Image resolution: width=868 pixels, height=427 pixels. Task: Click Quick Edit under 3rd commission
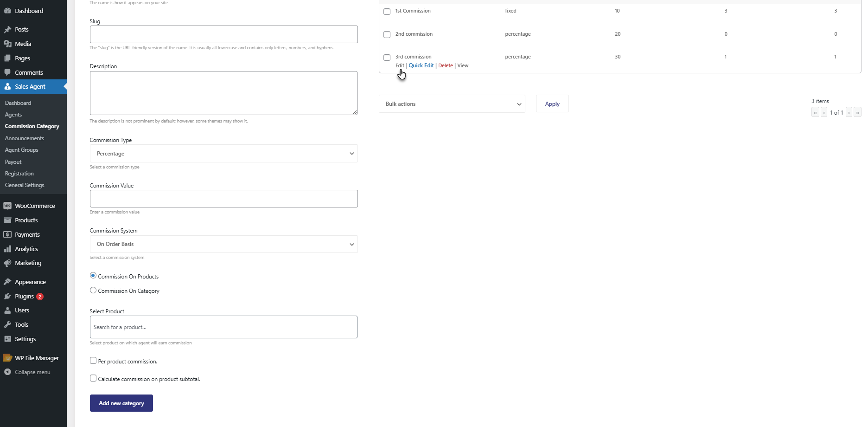pyautogui.click(x=421, y=65)
